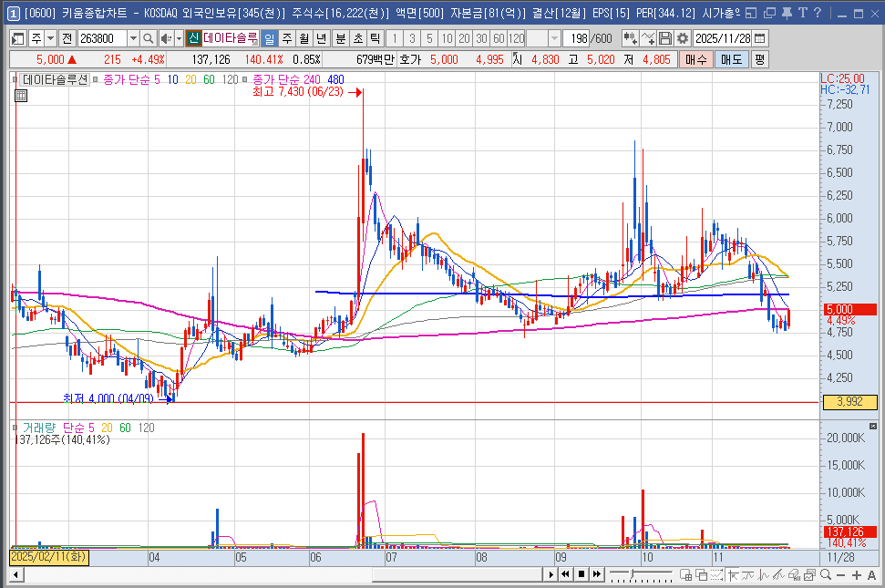Click the scrollbar left arrow
The width and height of the screenshot is (885, 588).
15,575
